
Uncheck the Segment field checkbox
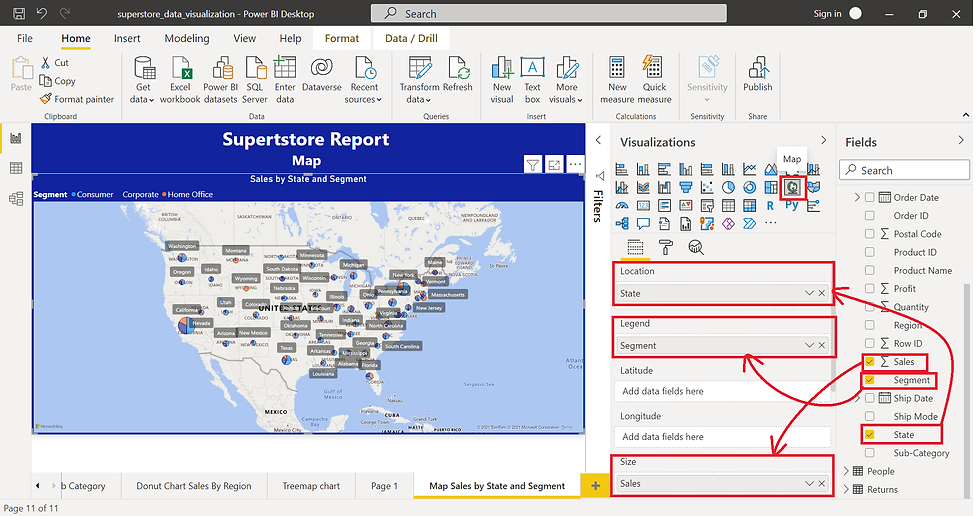[x=869, y=380]
